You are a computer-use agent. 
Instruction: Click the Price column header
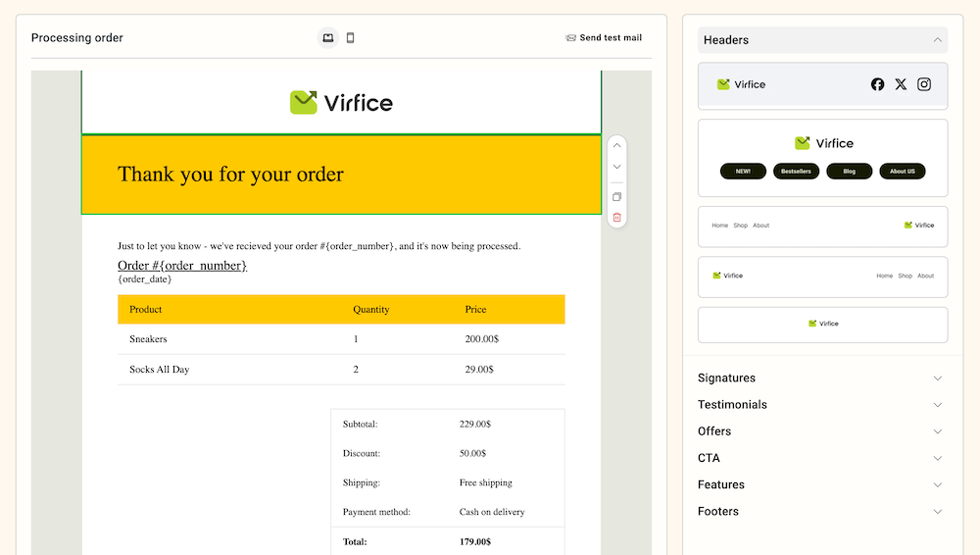click(x=475, y=309)
